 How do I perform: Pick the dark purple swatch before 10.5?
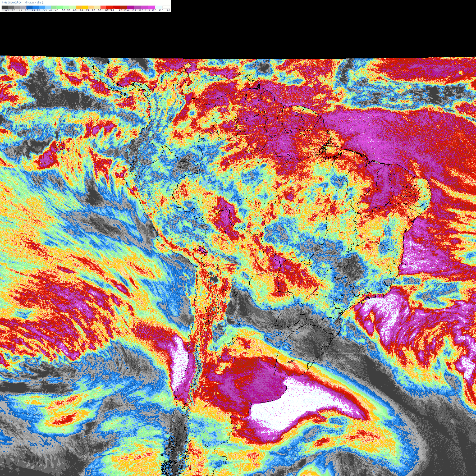(x=131, y=7)
